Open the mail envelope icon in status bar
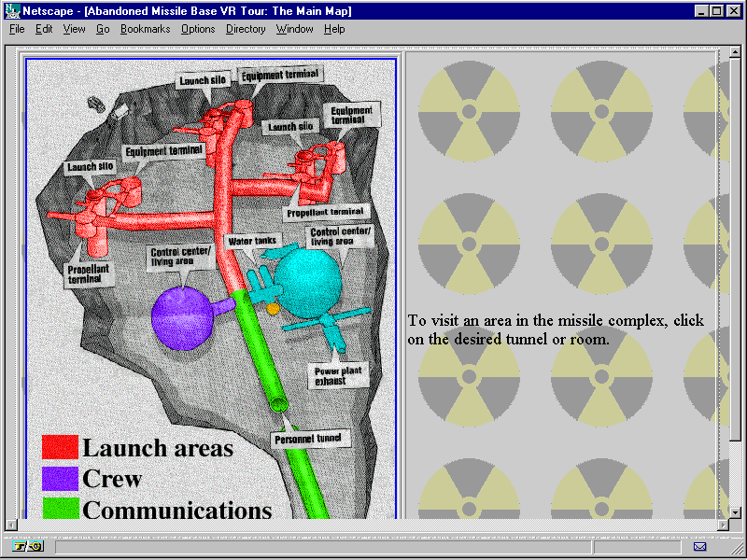This screenshot has height=560, width=747. [700, 546]
